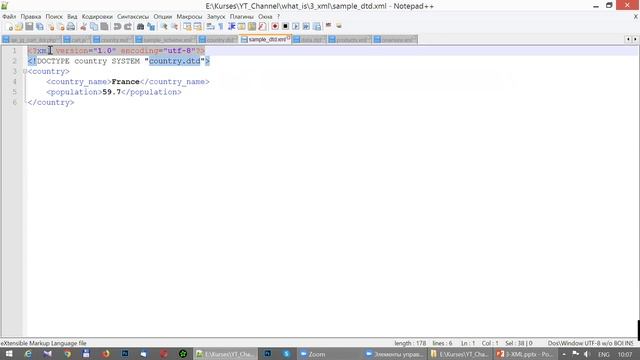Open the Вид menu
Image resolution: width=640 pixels, height=360 pixels.
coord(72,17)
